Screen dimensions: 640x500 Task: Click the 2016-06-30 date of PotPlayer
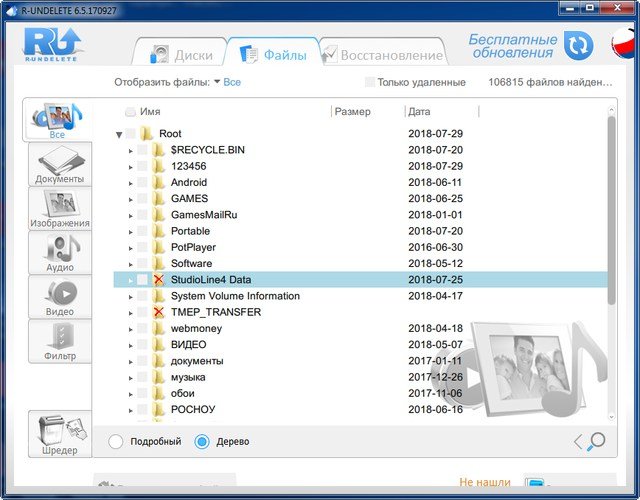tap(436, 247)
